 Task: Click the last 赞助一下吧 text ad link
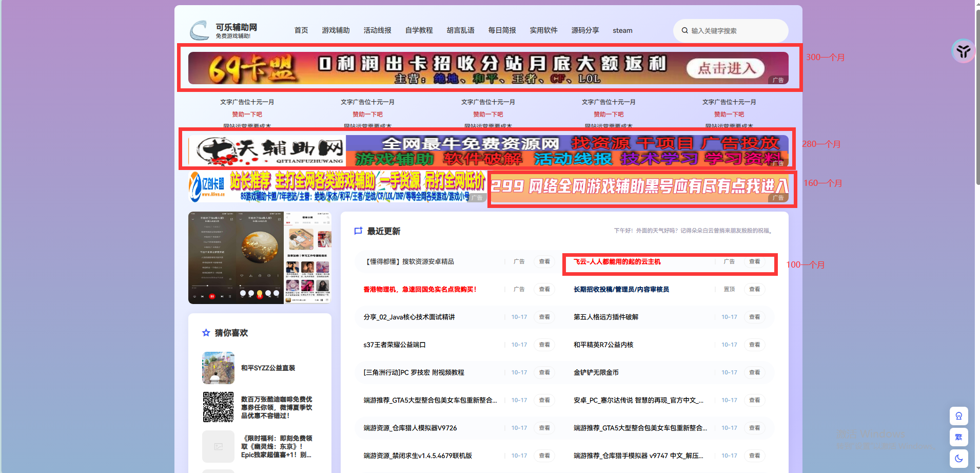coord(729,115)
